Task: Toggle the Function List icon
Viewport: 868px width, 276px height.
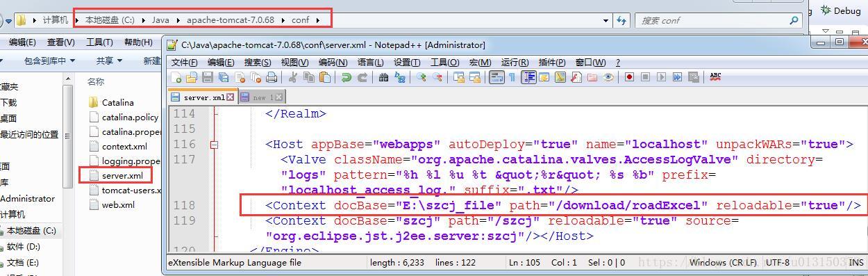Action: pyautogui.click(x=576, y=77)
